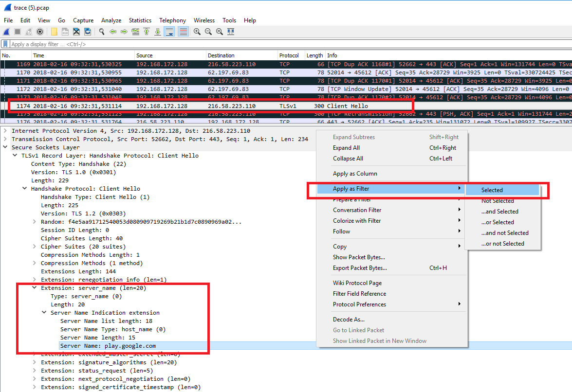The image size is (572, 392).
Task: Toggle automatic scrolling during live capture
Action: click(168, 31)
